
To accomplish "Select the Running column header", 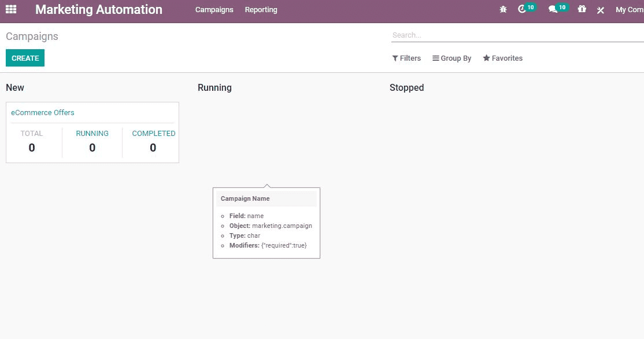I will click(x=214, y=88).
